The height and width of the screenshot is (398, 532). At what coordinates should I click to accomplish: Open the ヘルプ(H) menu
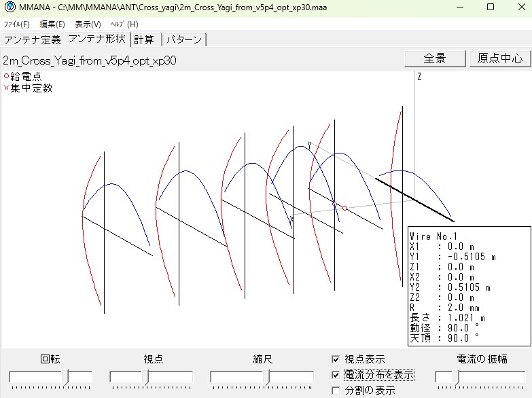(x=124, y=24)
